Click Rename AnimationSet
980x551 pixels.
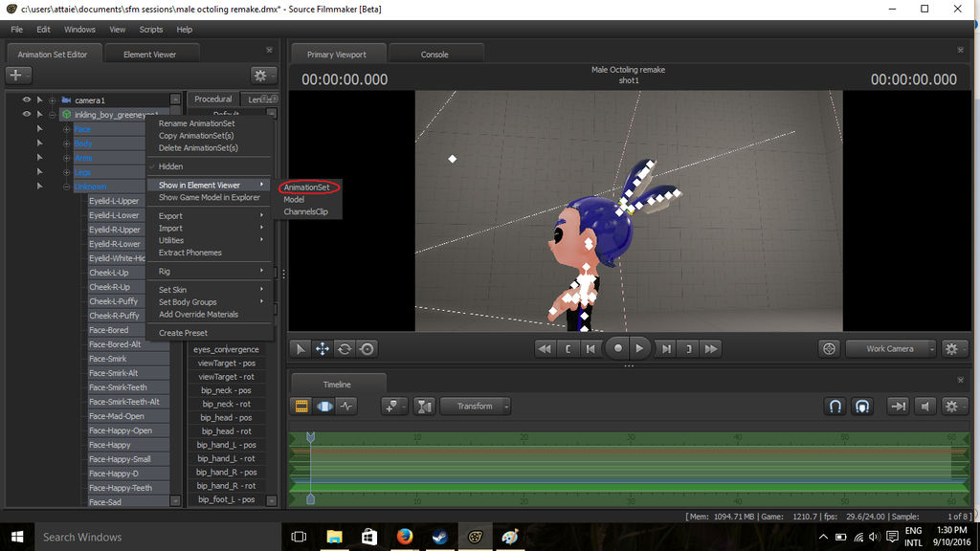[197, 123]
